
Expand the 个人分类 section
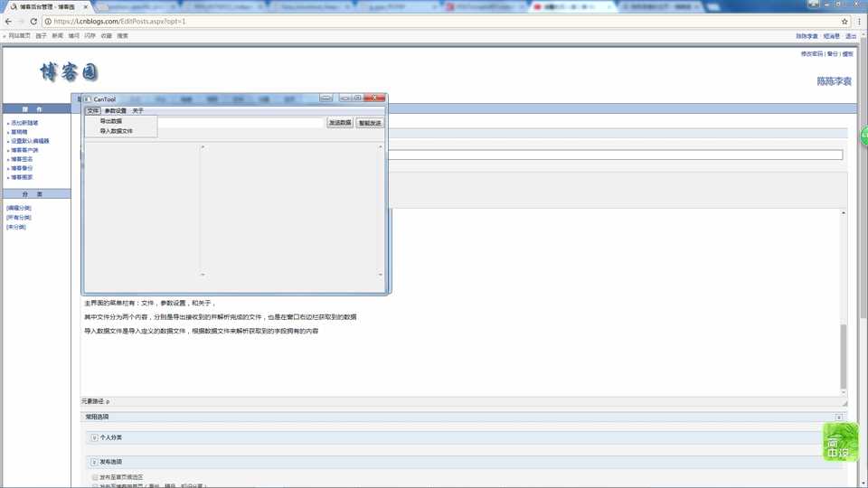[94, 437]
